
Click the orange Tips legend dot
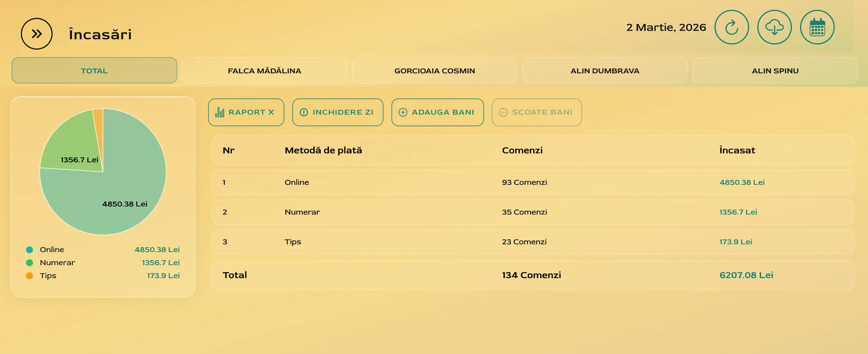29,276
